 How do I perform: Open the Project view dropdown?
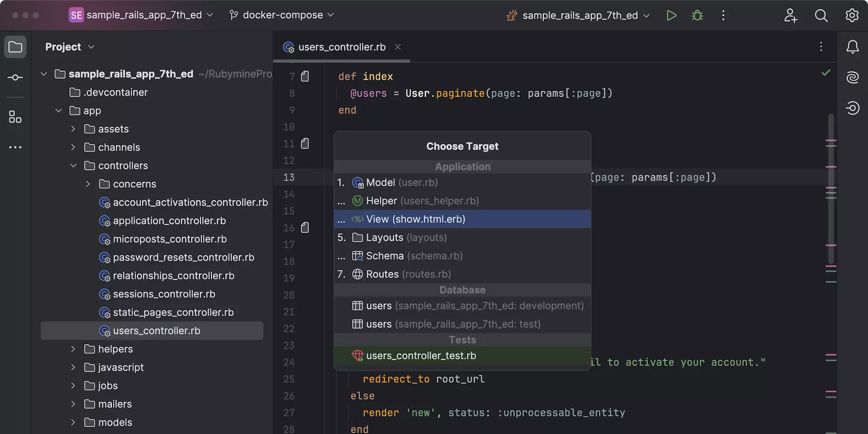70,47
